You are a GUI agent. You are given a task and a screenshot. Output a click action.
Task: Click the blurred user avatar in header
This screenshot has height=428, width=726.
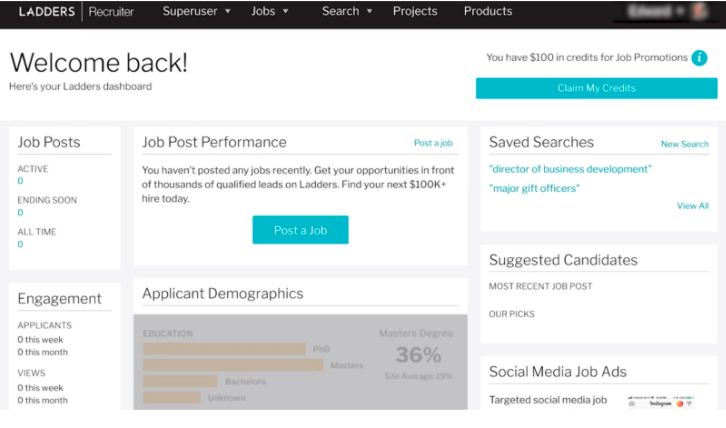699,11
